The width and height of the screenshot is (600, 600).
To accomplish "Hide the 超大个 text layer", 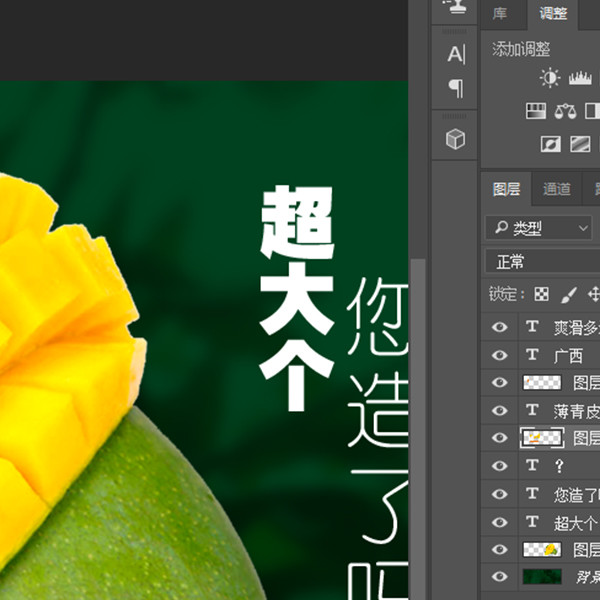I will (499, 522).
